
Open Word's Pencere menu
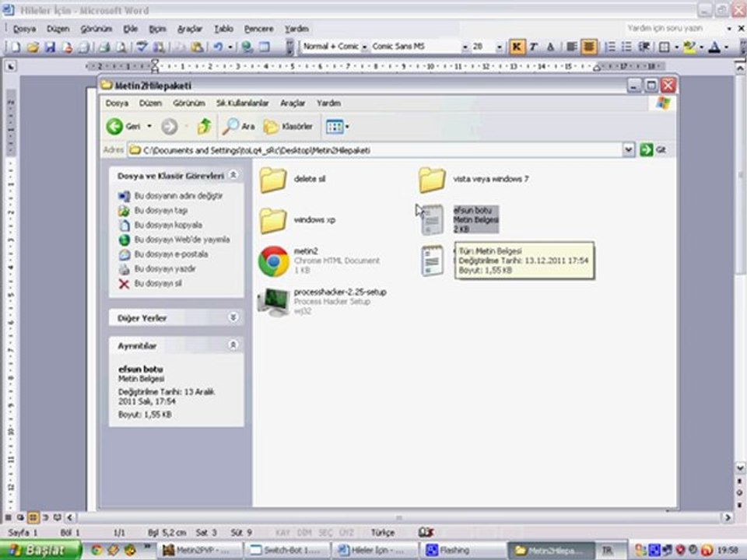[258, 29]
